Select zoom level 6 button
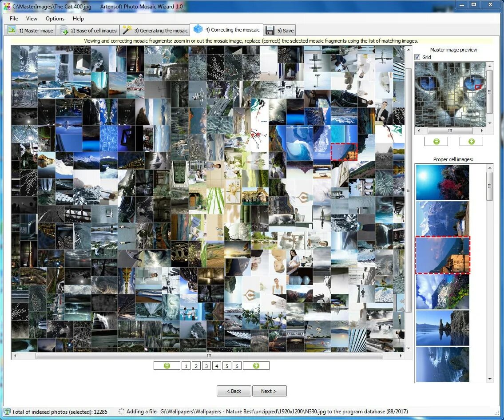 [x=237, y=366]
